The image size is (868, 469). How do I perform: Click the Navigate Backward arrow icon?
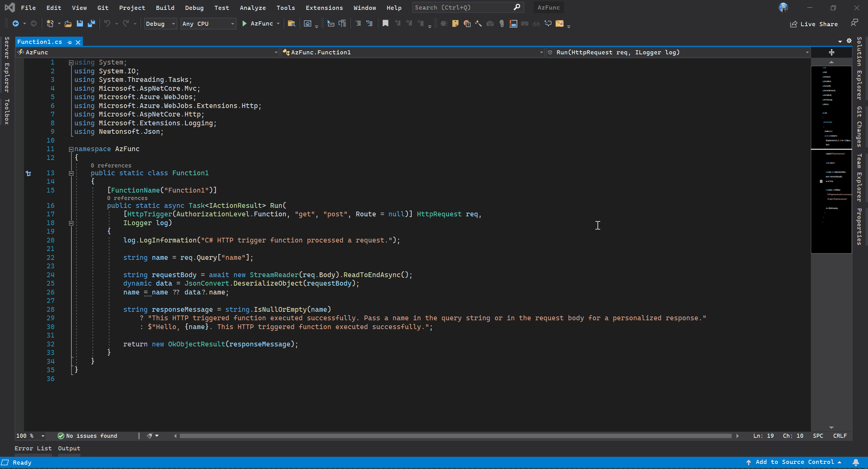[x=16, y=23]
